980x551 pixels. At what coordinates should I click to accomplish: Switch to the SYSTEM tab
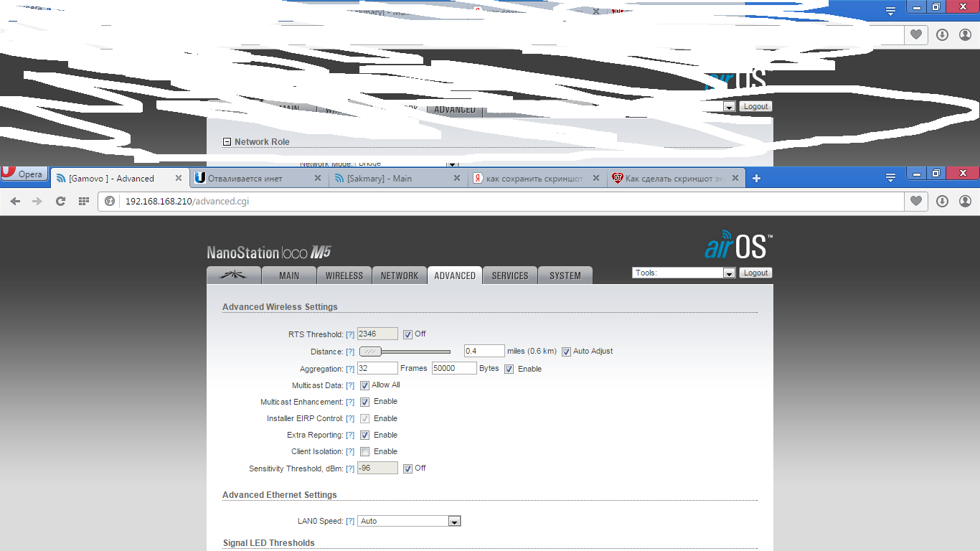[x=565, y=275]
